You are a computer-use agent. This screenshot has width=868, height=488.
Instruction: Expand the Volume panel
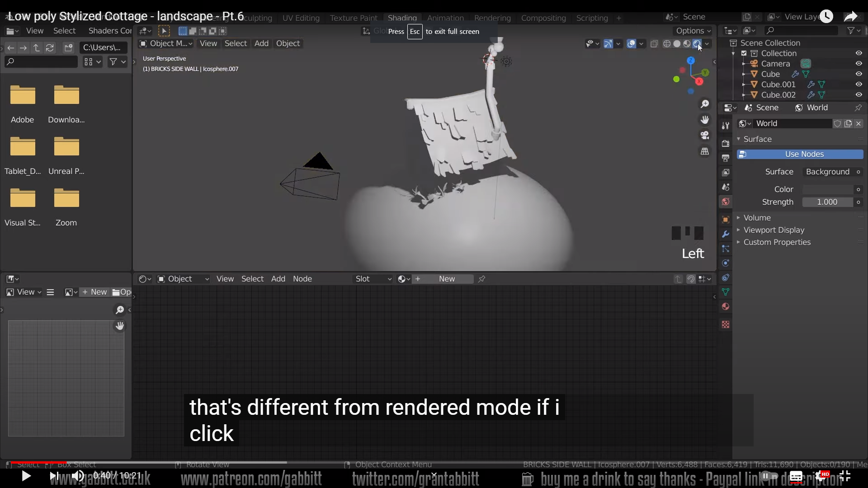757,218
